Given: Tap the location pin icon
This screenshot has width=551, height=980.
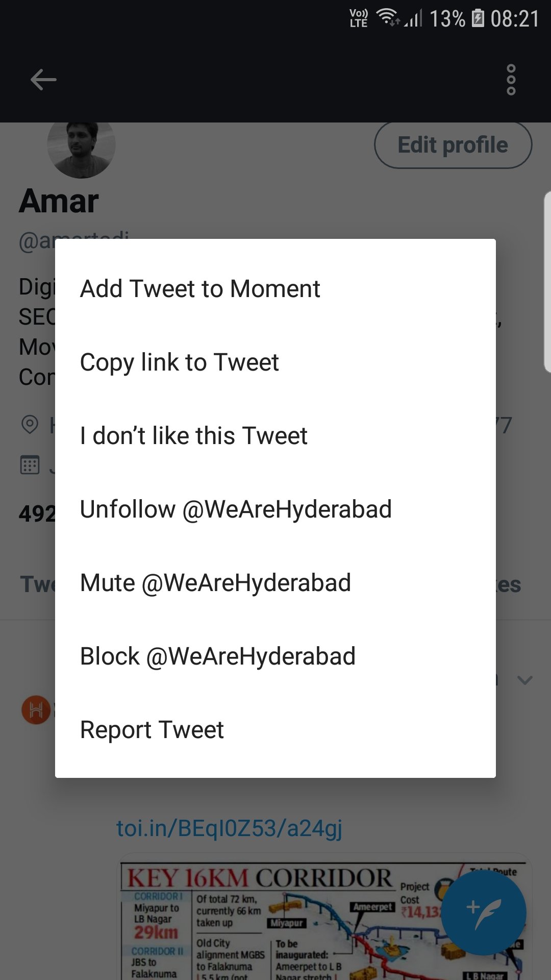Looking at the screenshot, I should point(30,425).
